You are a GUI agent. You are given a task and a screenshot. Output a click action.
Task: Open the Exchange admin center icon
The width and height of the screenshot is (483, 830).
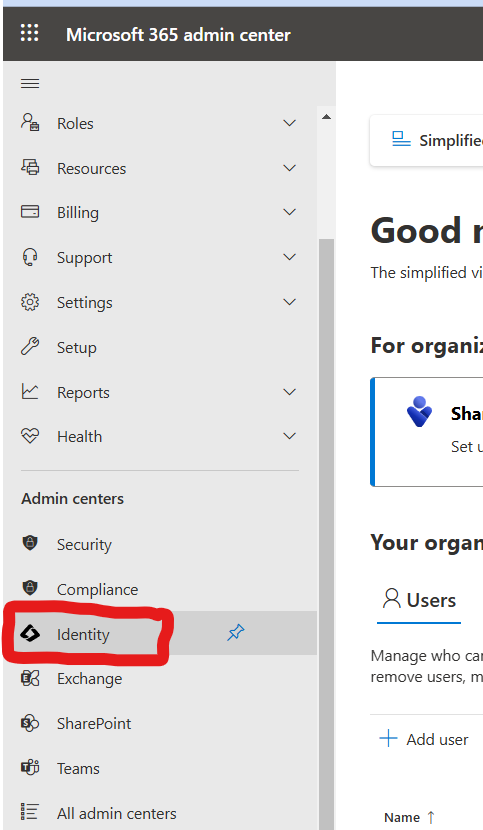tap(30, 678)
